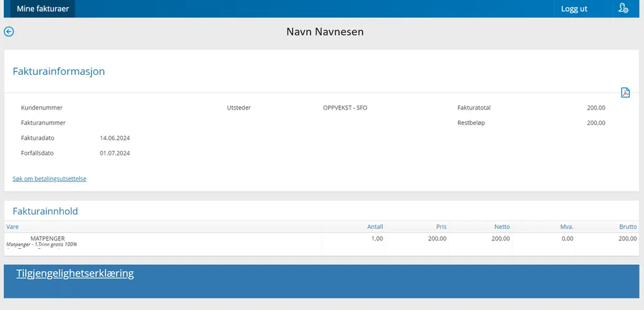Open the Mine fakturaer tab

pyautogui.click(x=43, y=8)
